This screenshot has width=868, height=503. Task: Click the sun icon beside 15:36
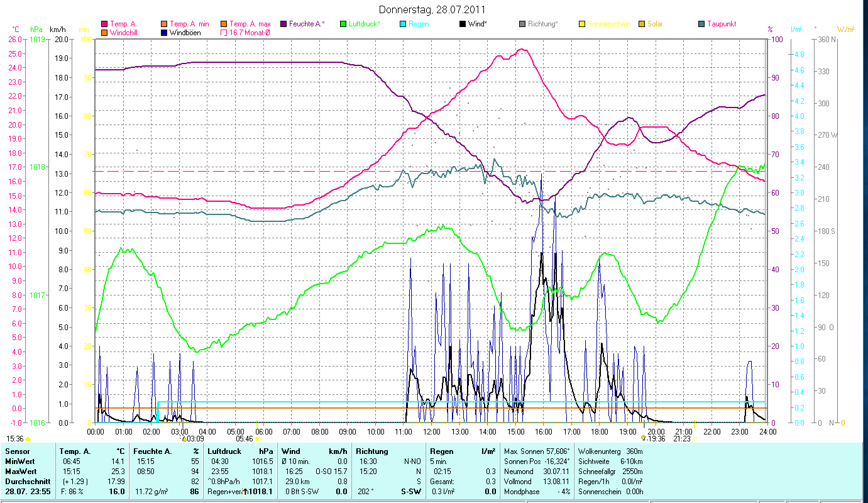tap(28, 439)
